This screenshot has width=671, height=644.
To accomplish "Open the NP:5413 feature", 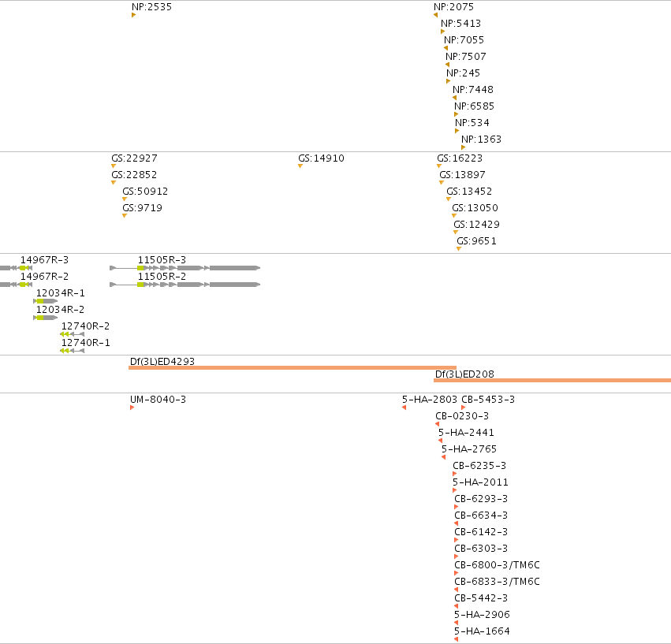I will tap(461, 24).
